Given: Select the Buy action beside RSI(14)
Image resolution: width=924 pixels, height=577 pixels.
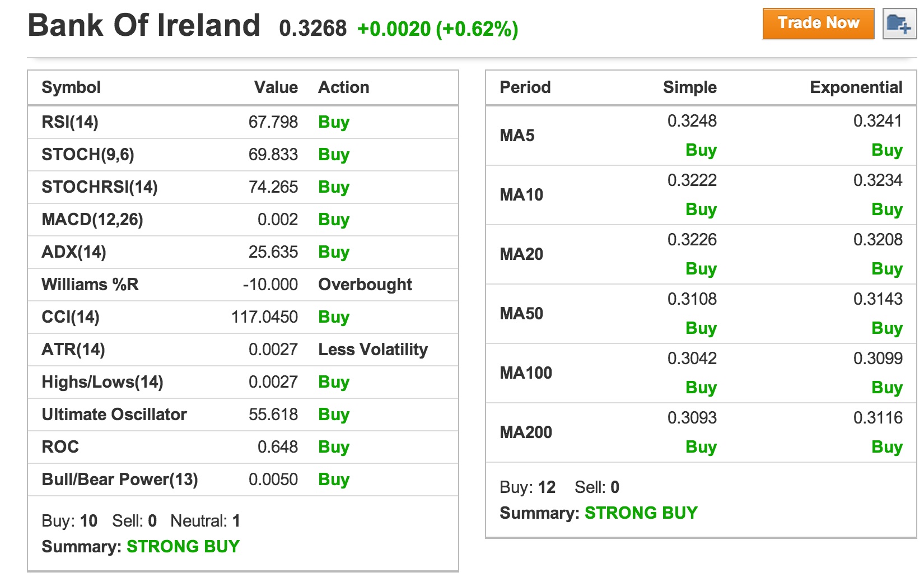Looking at the screenshot, I should click(333, 122).
